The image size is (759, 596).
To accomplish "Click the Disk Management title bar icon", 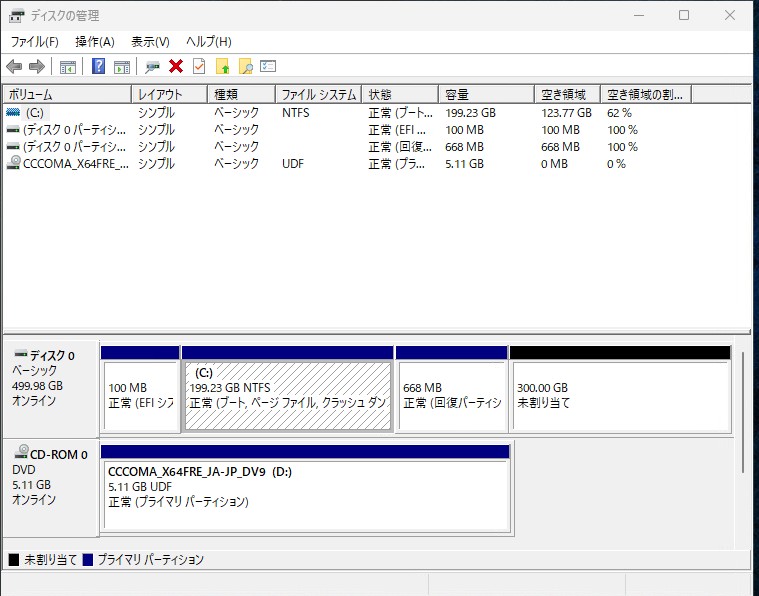I will pos(16,16).
